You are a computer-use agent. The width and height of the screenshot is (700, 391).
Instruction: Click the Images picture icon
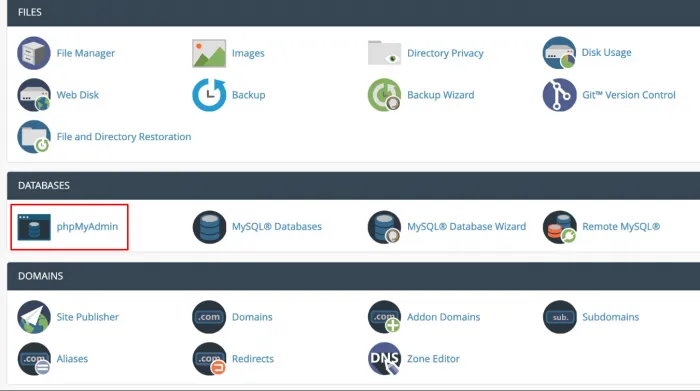(209, 53)
